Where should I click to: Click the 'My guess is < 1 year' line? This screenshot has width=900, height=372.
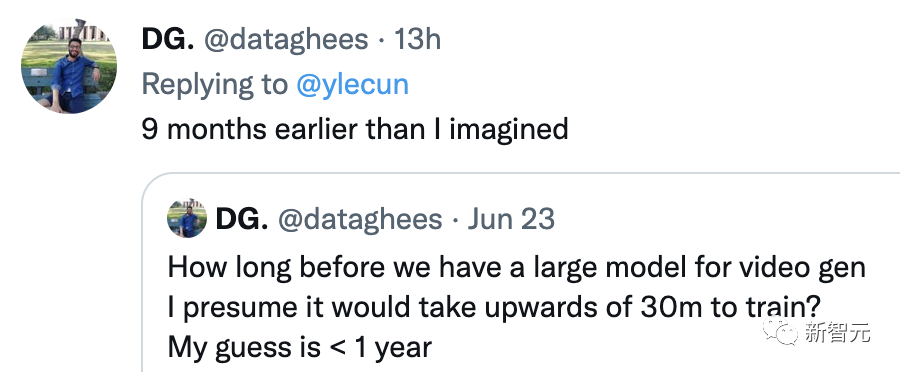(x=300, y=347)
